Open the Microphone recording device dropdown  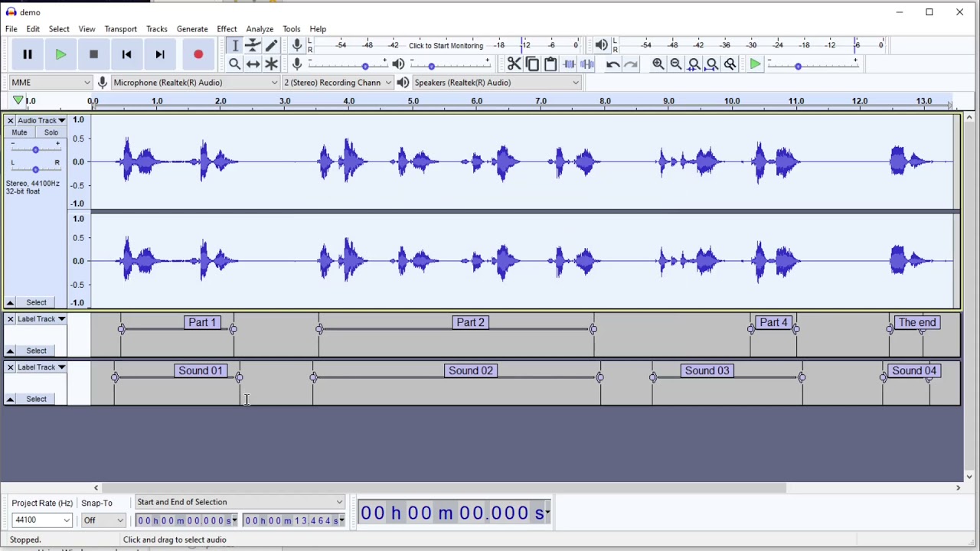click(195, 83)
